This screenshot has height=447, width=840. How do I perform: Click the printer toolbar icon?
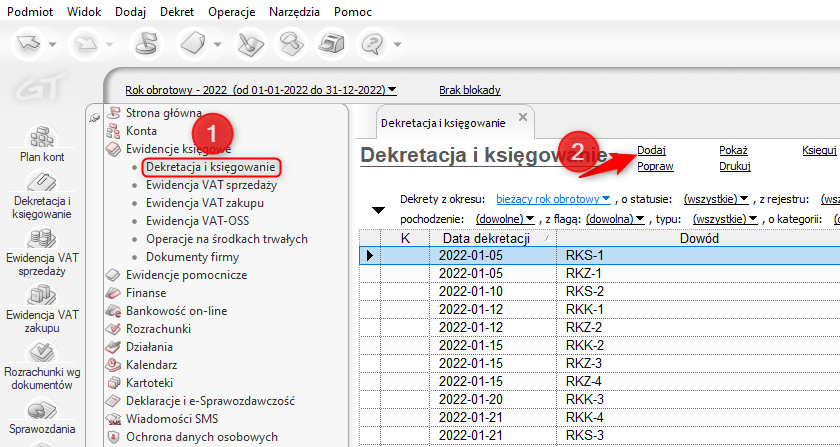(331, 44)
